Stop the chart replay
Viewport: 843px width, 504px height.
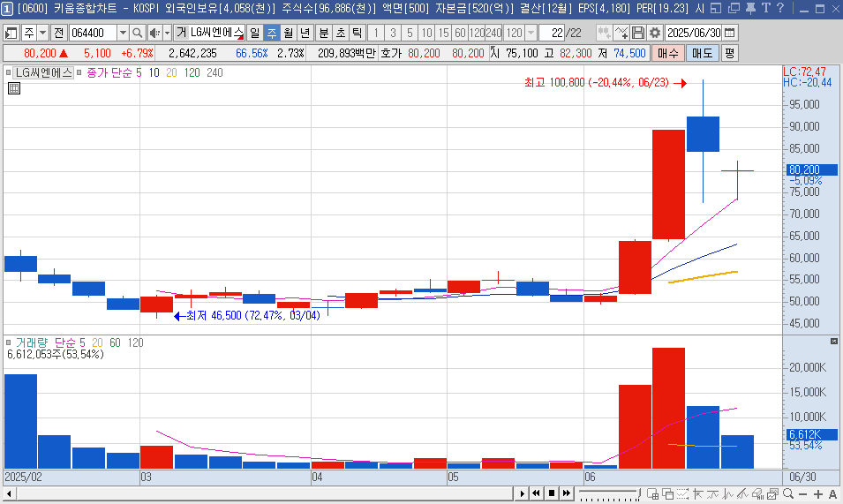pyautogui.click(x=551, y=493)
